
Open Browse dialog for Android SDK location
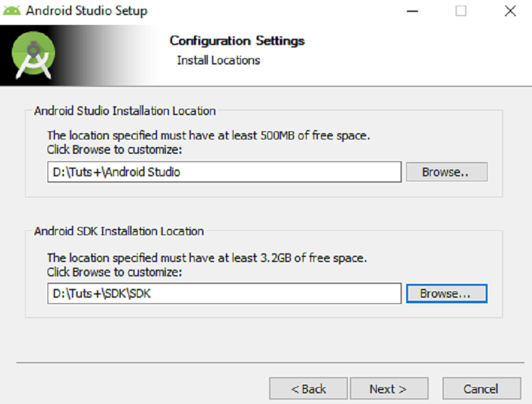[446, 293]
